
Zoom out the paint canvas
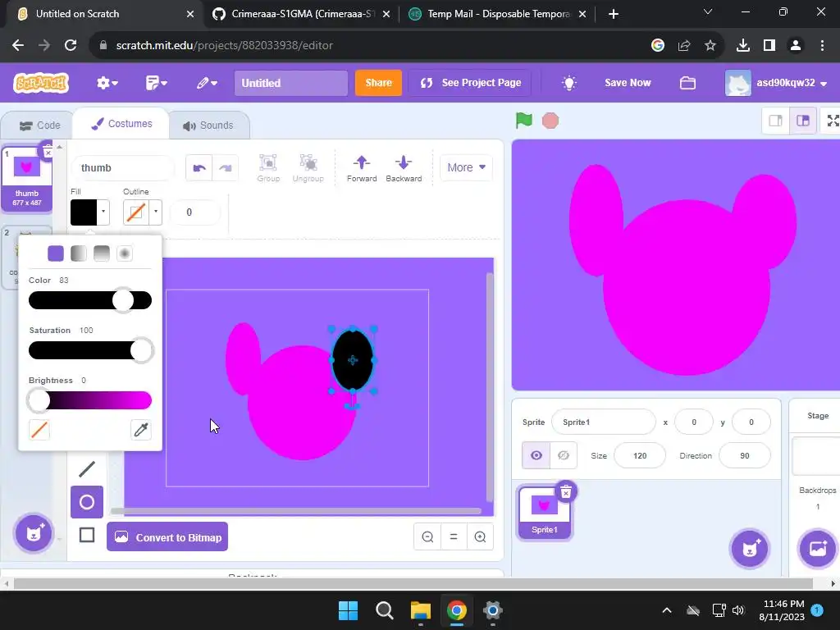[x=427, y=536]
